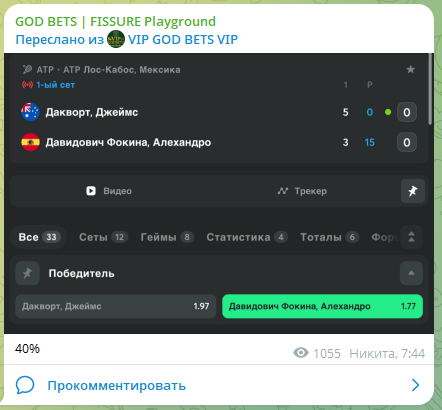Click the Australian flag next to Дакворт
Screen dimensions: 442x410
coord(30,112)
